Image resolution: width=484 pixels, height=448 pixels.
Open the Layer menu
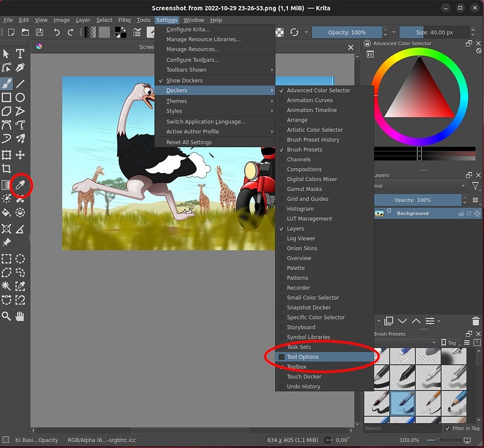click(83, 20)
